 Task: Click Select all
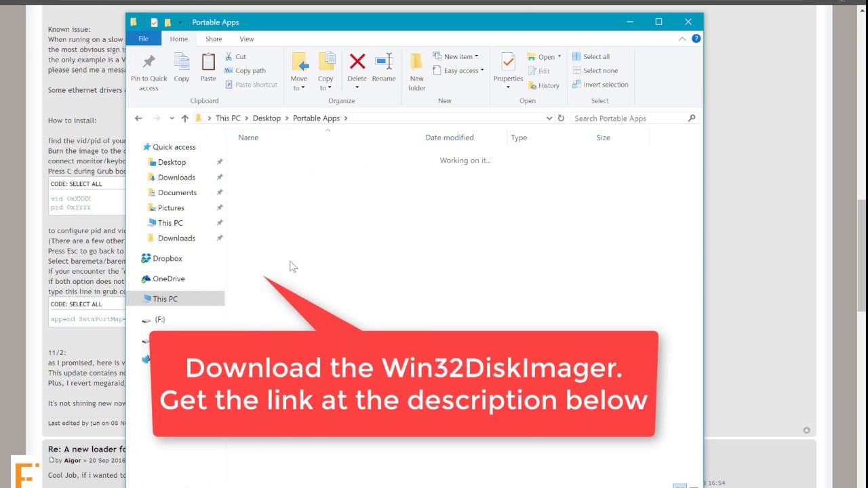591,57
